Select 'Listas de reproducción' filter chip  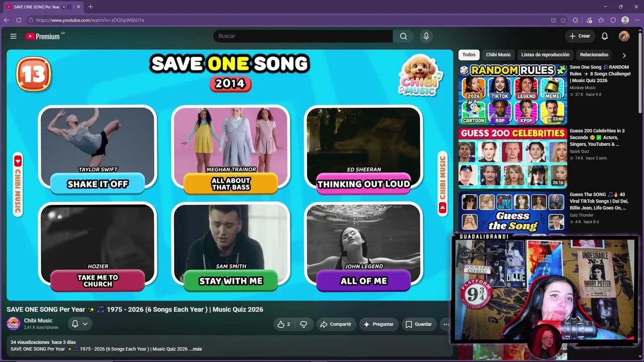545,55
